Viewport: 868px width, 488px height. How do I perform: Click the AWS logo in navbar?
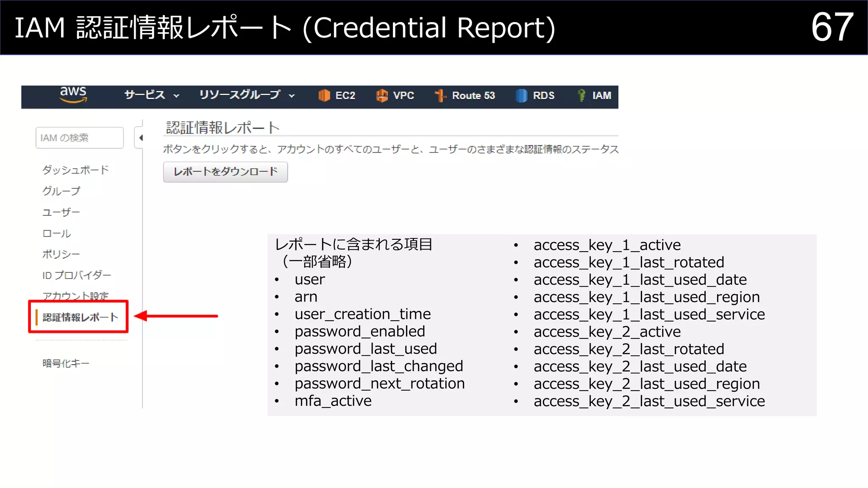(73, 95)
